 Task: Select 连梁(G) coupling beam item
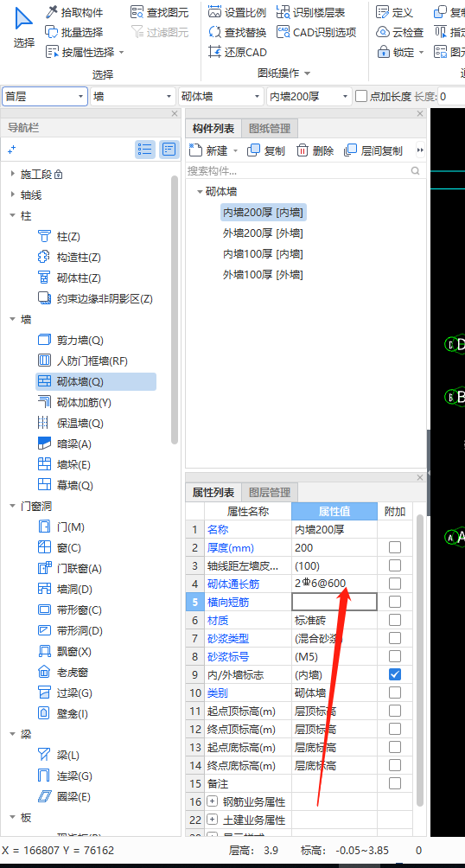click(65, 776)
